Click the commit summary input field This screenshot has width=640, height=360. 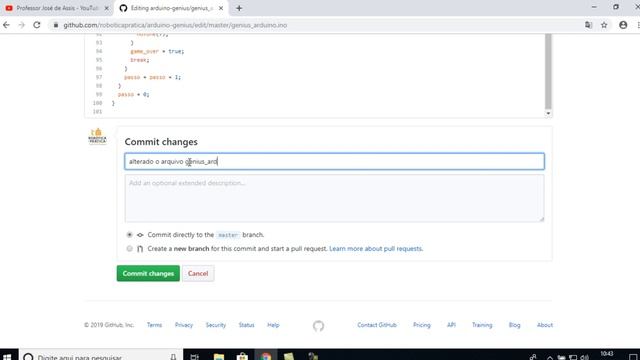334,162
